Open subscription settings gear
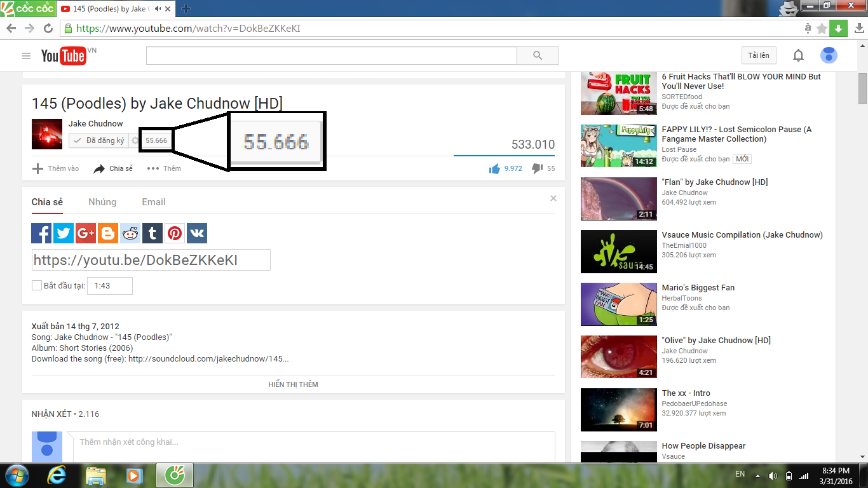Image resolution: width=868 pixels, height=488 pixels. click(135, 140)
